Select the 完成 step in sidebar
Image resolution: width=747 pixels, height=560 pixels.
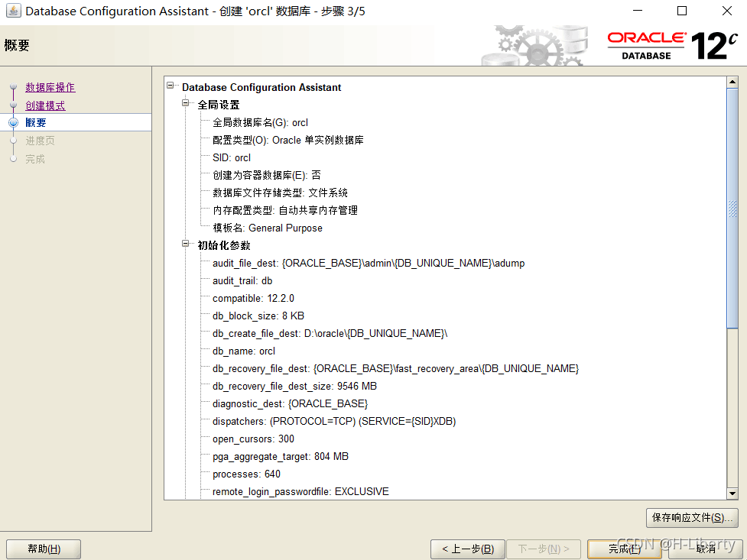point(35,159)
